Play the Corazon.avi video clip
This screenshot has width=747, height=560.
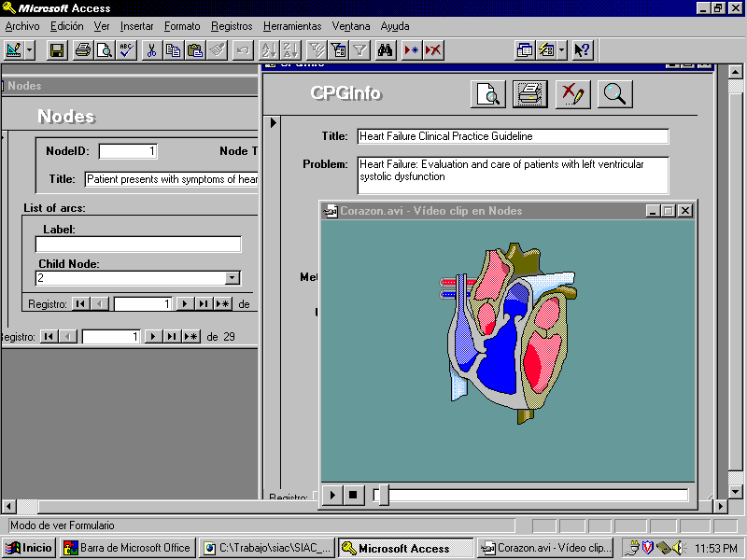tap(332, 495)
